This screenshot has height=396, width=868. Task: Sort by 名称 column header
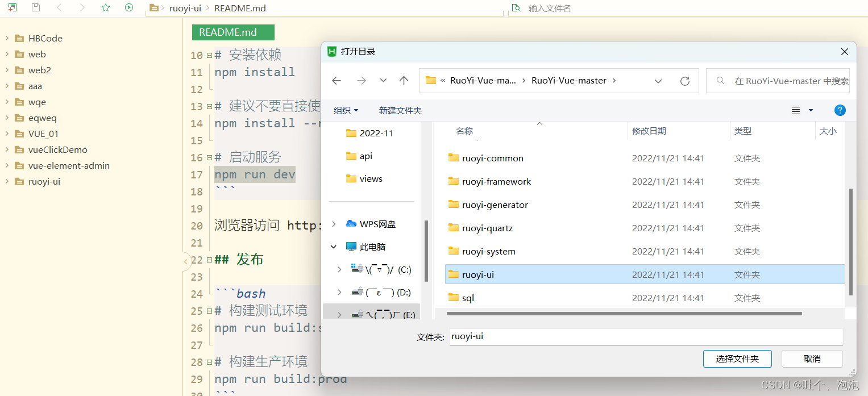point(464,131)
